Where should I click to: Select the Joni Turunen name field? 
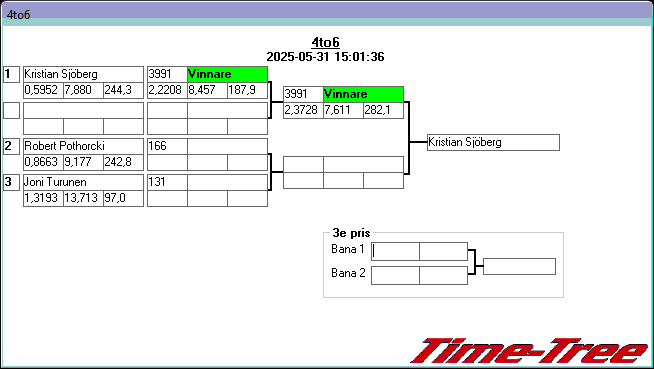(83, 182)
